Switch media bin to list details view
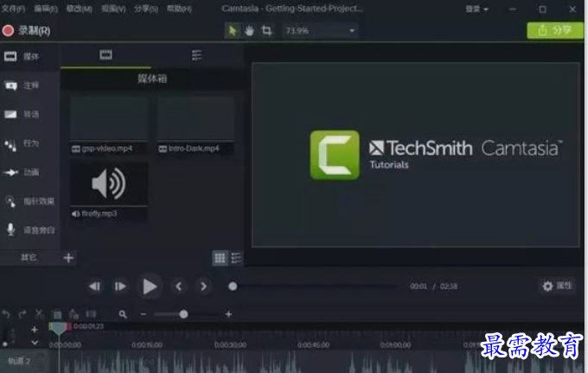588x373 pixels. [x=236, y=258]
